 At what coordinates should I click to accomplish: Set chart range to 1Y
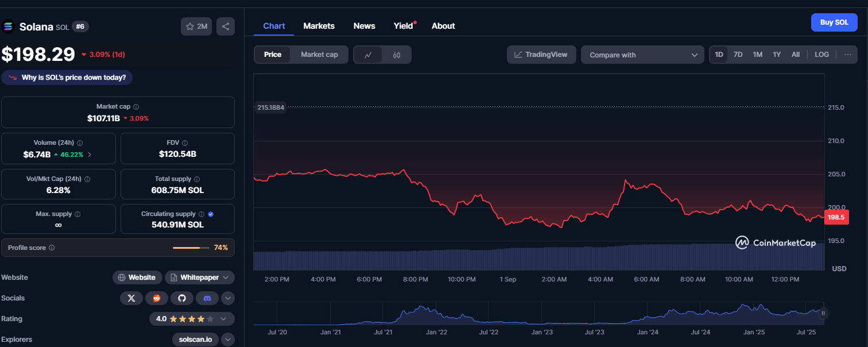[x=777, y=55]
